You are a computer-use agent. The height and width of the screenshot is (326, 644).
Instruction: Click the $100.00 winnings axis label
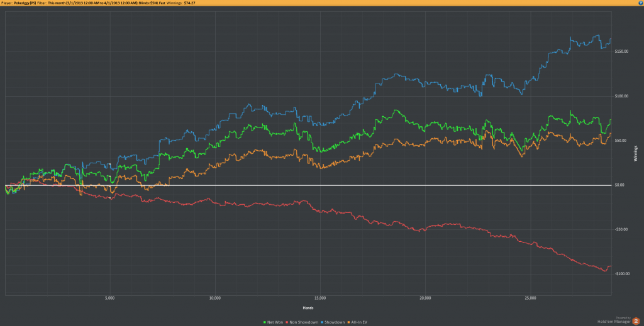621,96
